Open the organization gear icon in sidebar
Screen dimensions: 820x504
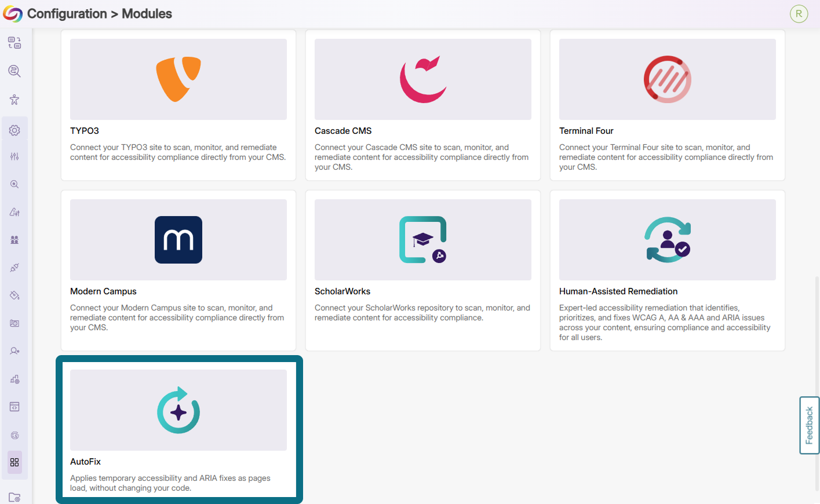[14, 379]
